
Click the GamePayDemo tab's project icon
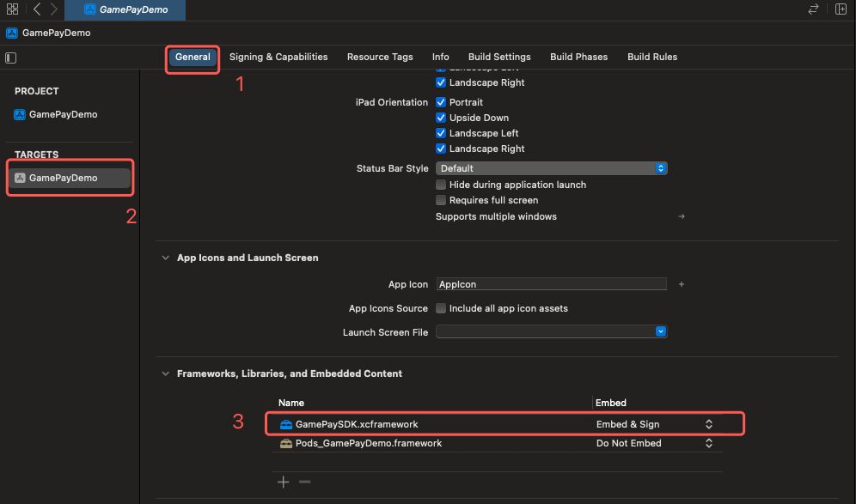pos(90,9)
